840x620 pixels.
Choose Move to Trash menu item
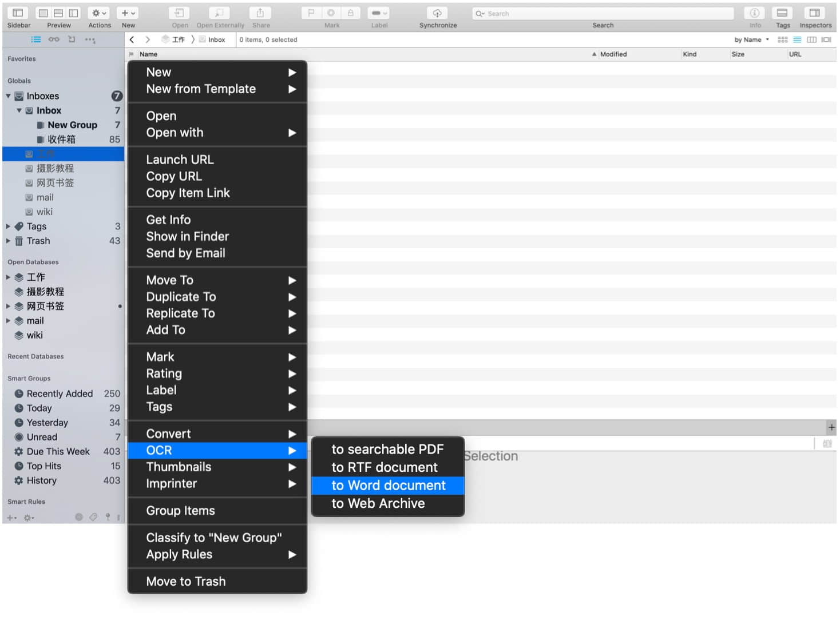217,582
